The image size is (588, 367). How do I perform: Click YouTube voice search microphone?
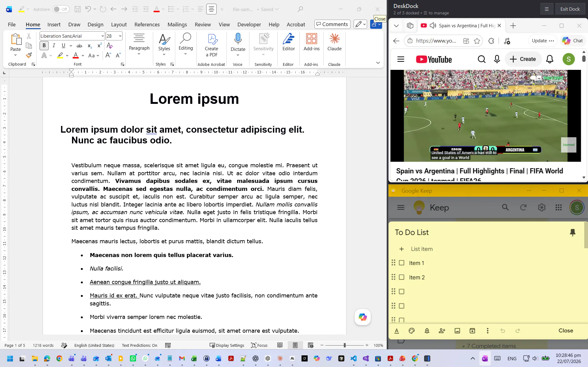(x=497, y=59)
